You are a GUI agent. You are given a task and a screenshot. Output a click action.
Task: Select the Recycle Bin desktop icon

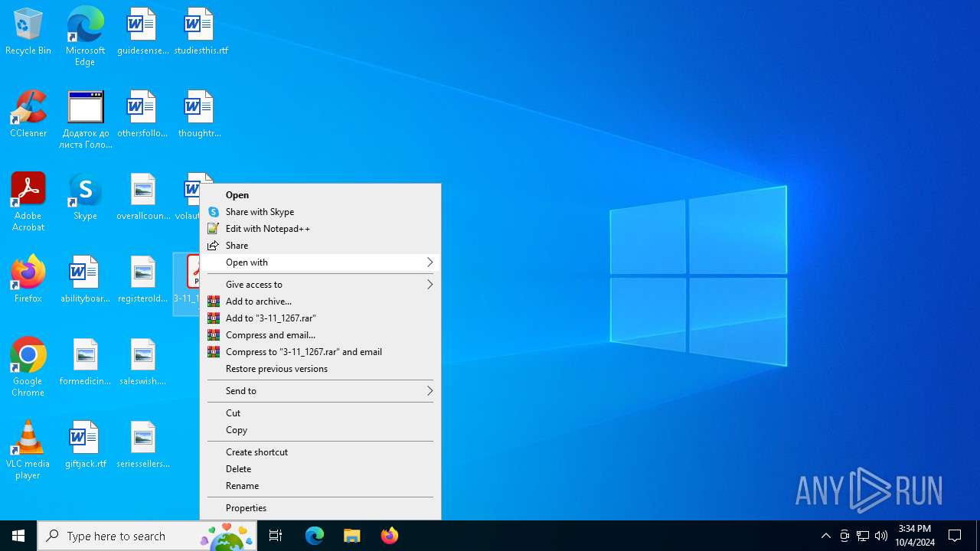[28, 32]
